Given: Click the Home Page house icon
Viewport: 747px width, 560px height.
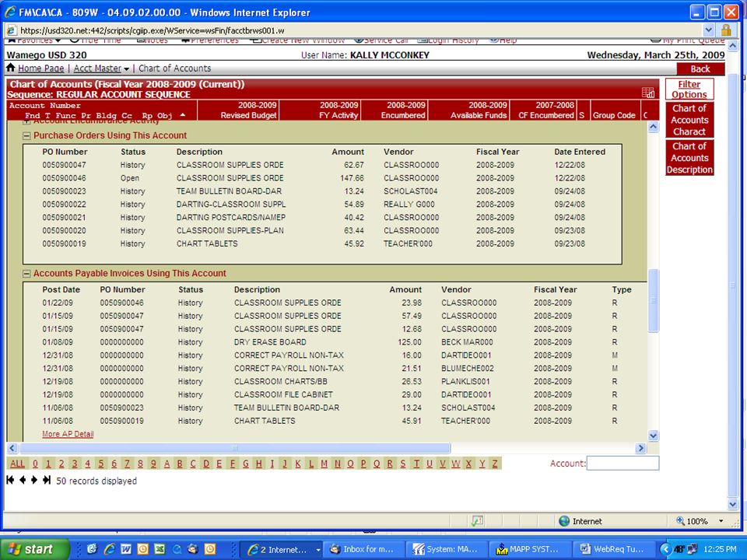Looking at the screenshot, I should pyautogui.click(x=10, y=68).
